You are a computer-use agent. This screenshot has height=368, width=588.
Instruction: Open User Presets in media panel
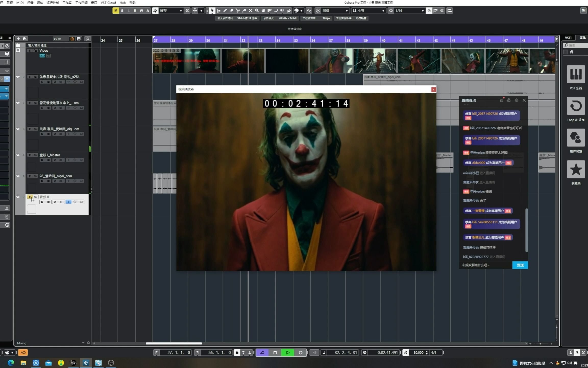click(x=576, y=141)
